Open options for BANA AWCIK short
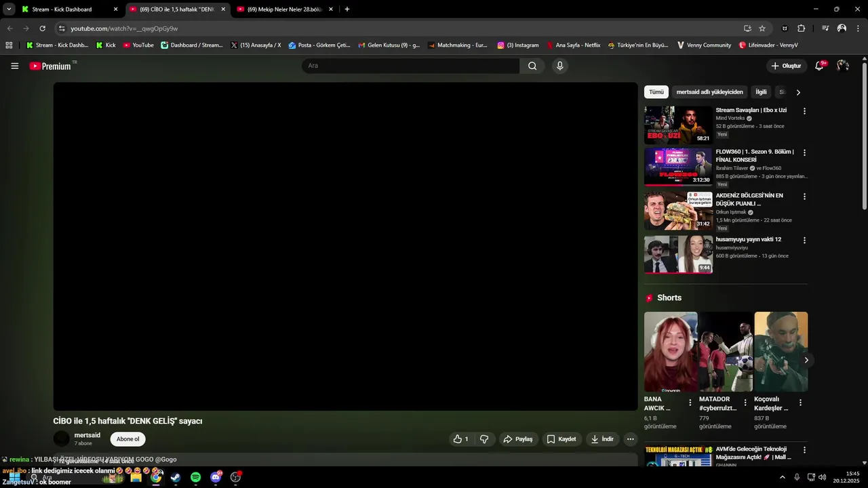This screenshot has height=488, width=868. (x=690, y=403)
